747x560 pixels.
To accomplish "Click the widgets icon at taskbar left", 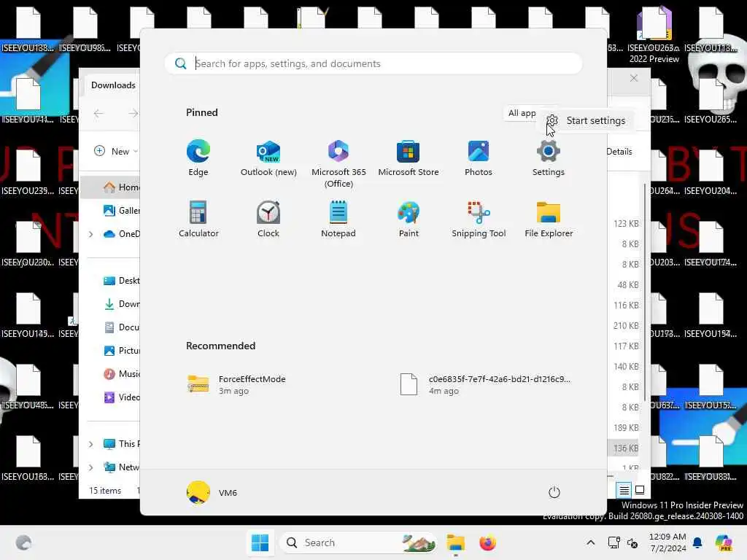I will pyautogui.click(x=24, y=542).
